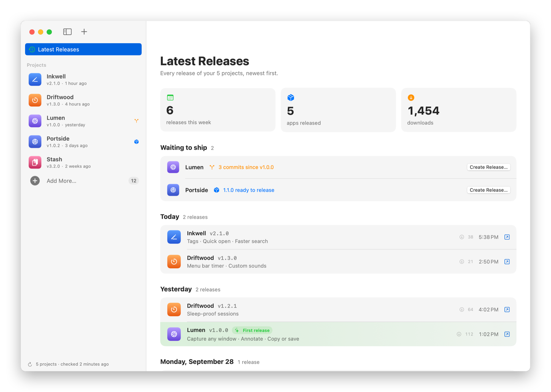Click the 4:02 PM timestamp
The image size is (551, 392).
coord(488,310)
